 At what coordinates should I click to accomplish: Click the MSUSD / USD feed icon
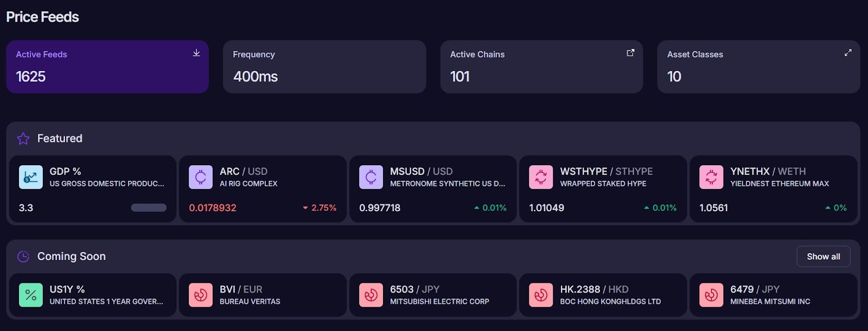[x=371, y=177]
